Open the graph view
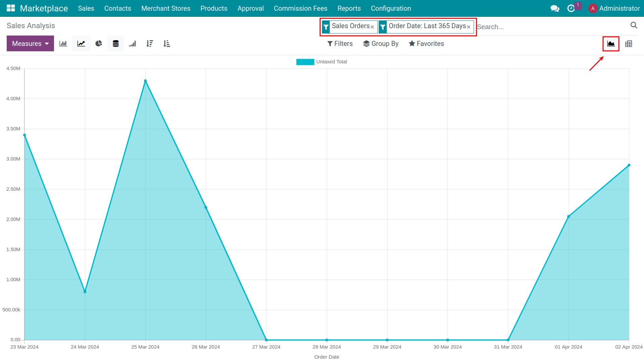The image size is (644, 362). pyautogui.click(x=611, y=44)
